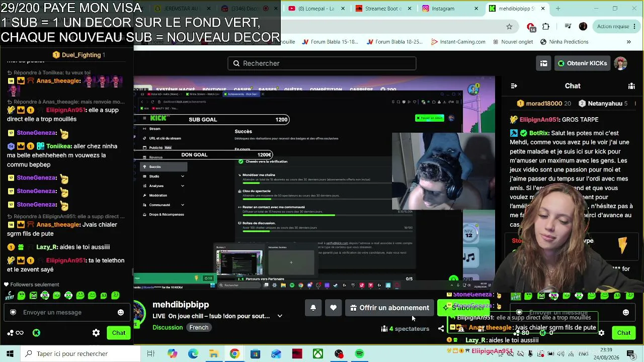Viewport: 644px width, 362px height.
Task: Open Chrome media controls icon
Action: coord(568,27)
